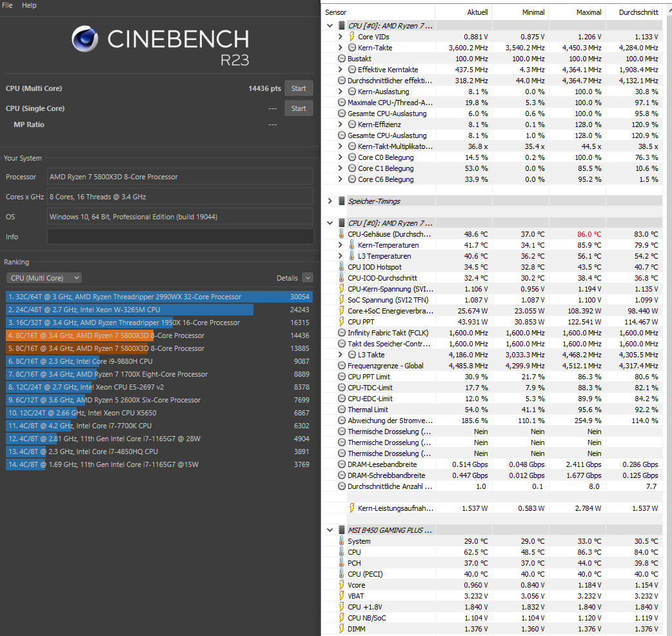The image size is (672, 636).
Task: Click the Core VIDs lightning bolt icon
Action: pos(352,36)
